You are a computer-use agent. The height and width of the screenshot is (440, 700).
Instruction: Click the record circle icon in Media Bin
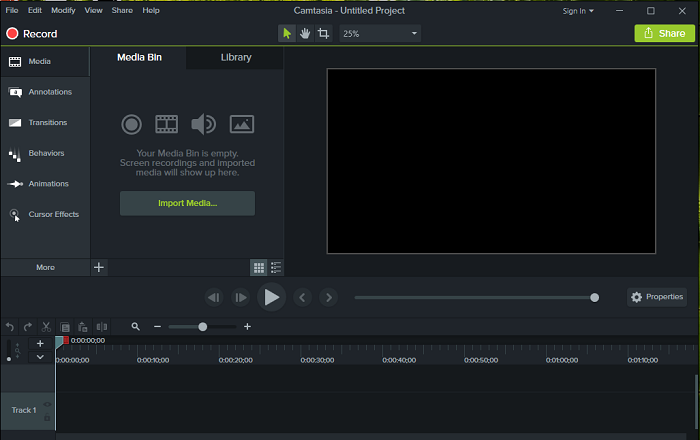pos(131,124)
